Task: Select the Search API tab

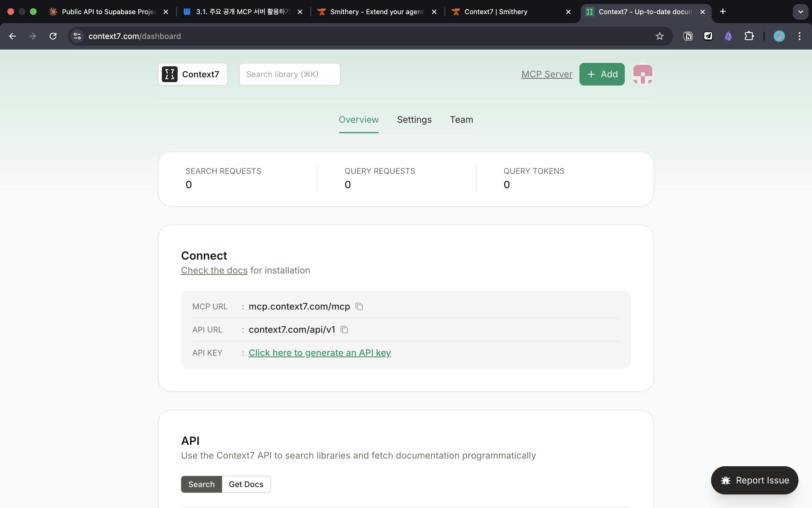Action: tap(201, 484)
